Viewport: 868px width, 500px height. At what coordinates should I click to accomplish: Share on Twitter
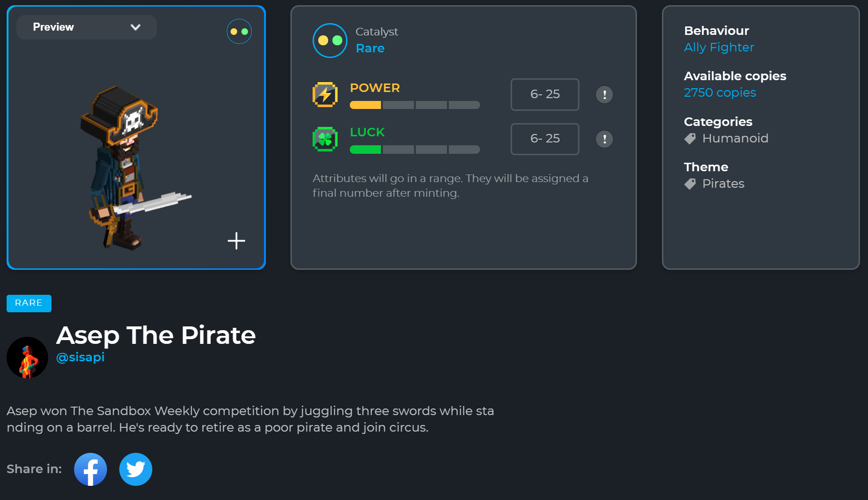tap(136, 469)
